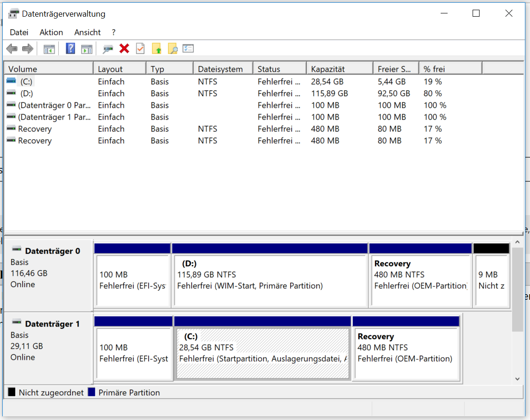Click the drive icon next to (D:)

click(11, 93)
